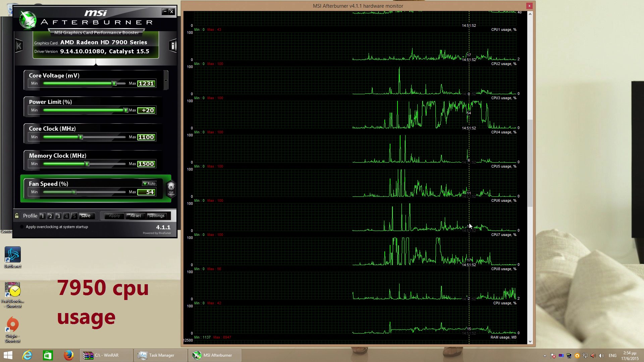Open Kombustor with the K button
The height and width of the screenshot is (362, 644).
19,46
